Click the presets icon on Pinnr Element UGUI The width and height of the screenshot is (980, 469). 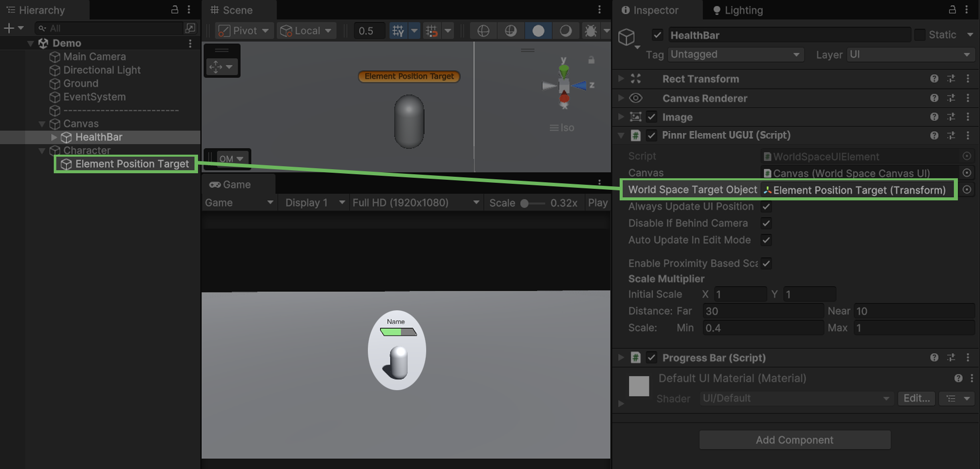pos(951,135)
